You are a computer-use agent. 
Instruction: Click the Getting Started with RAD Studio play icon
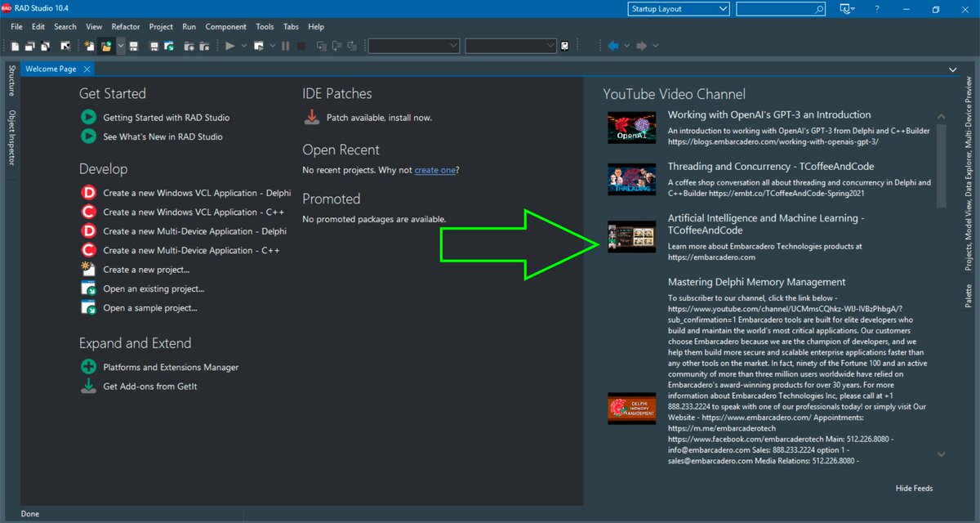coord(88,118)
